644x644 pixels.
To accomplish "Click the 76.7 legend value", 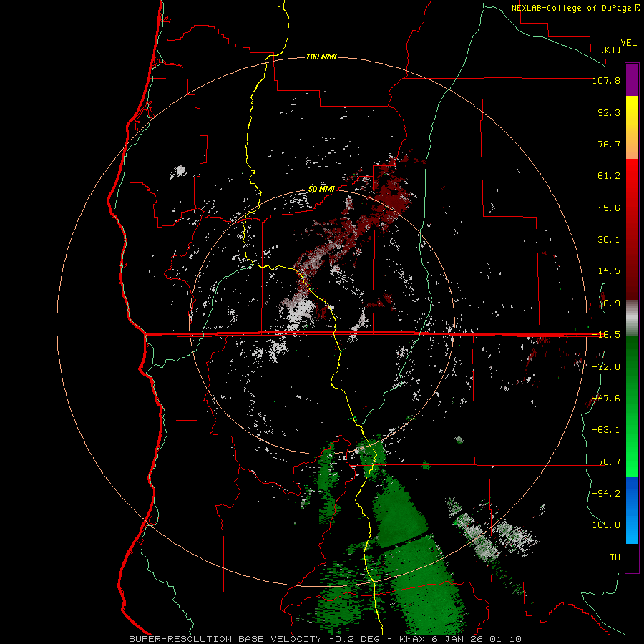I will (x=609, y=144).
